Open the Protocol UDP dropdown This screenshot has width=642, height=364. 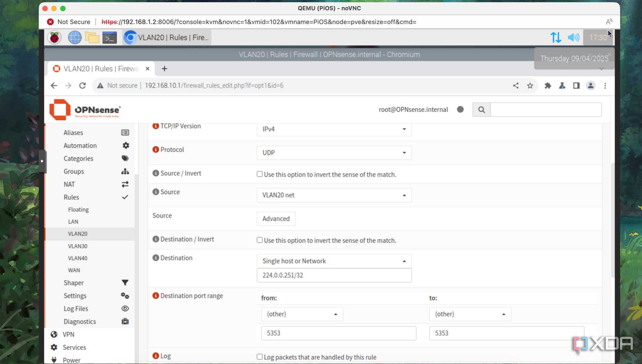pyautogui.click(x=334, y=153)
